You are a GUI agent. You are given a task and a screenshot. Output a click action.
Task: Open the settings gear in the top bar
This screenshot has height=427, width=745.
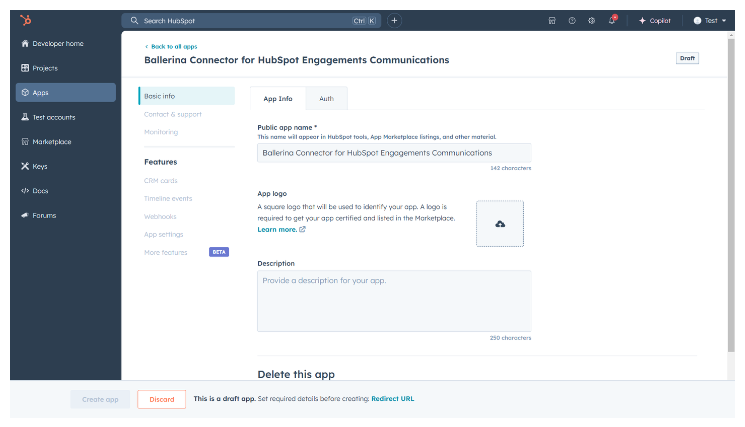[x=592, y=20]
